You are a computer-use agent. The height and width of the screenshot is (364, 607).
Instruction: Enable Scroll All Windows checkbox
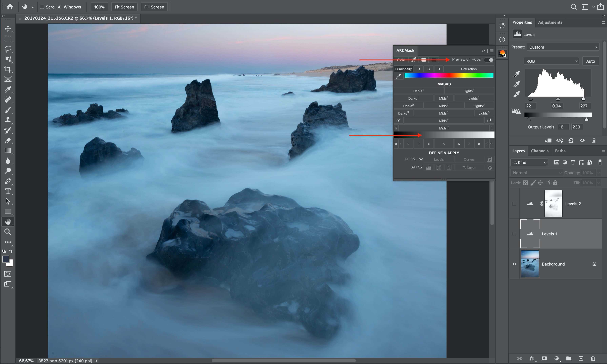click(x=42, y=7)
